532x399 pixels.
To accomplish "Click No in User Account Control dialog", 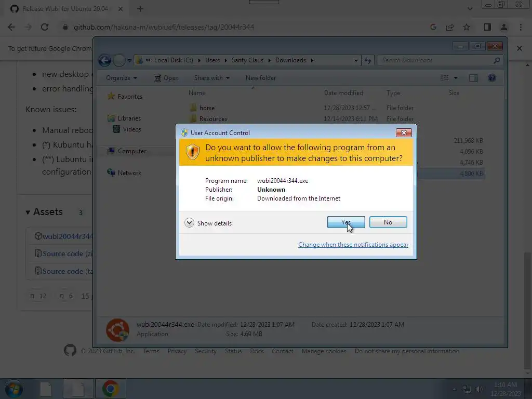I will 388,222.
